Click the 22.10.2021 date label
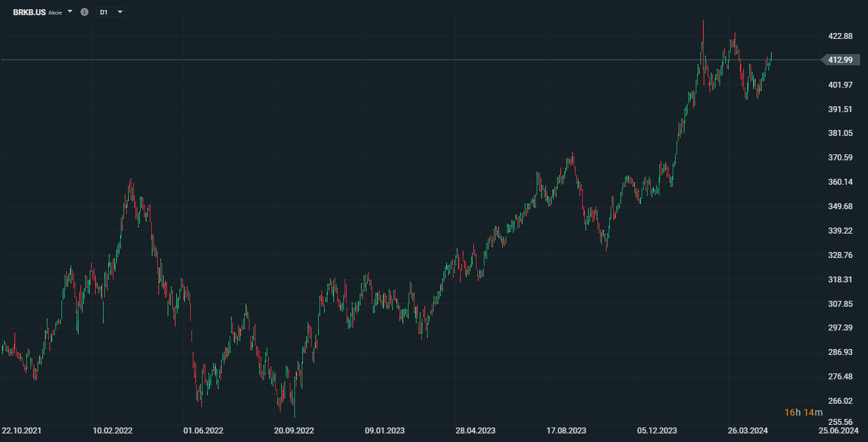Screen dimensions: 868x442 pyautogui.click(x=22, y=431)
